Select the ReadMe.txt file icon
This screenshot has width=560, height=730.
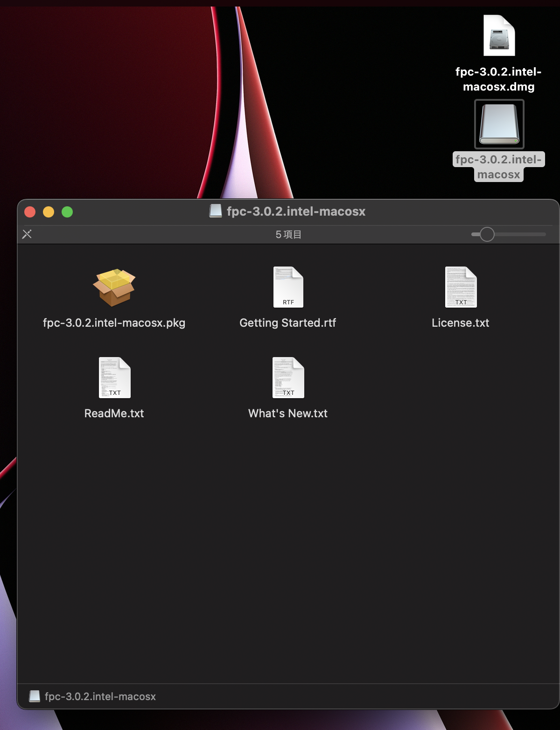(x=114, y=378)
